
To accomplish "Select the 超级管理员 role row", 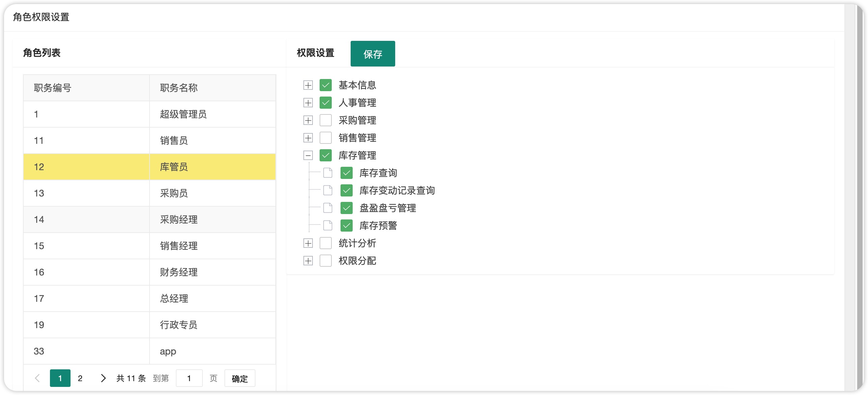I will pos(150,114).
